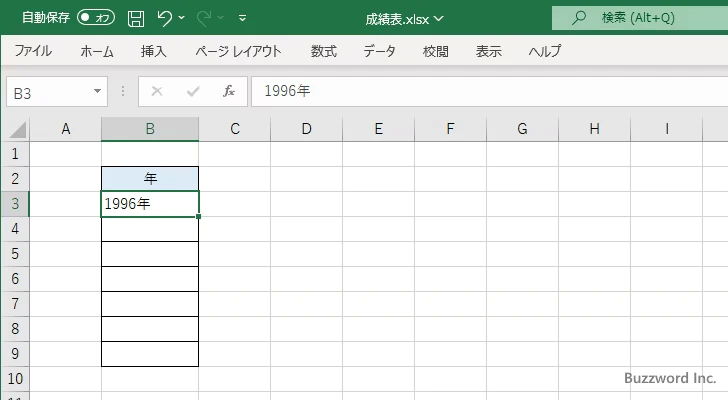Cancel entry with the X icon

click(157, 91)
